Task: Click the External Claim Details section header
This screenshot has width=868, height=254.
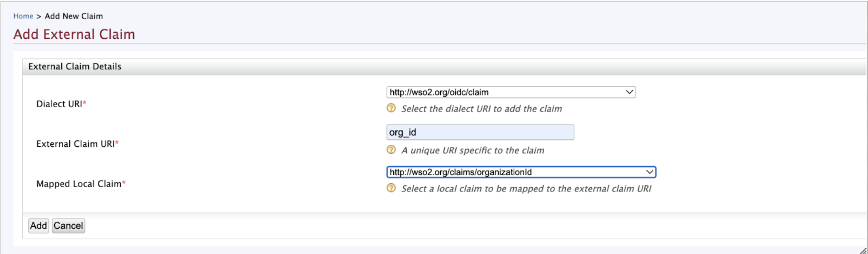Action: pyautogui.click(x=75, y=66)
